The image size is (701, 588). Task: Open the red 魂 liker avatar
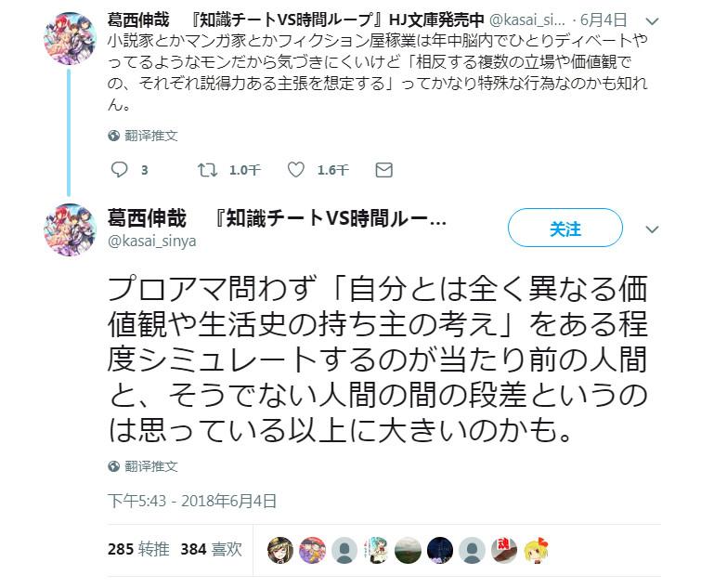pyautogui.click(x=504, y=550)
